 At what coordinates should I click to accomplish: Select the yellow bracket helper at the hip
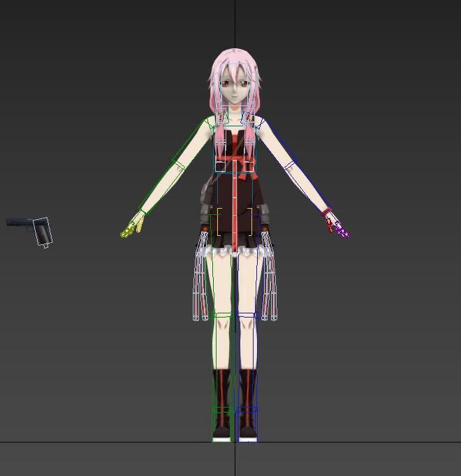point(218,221)
